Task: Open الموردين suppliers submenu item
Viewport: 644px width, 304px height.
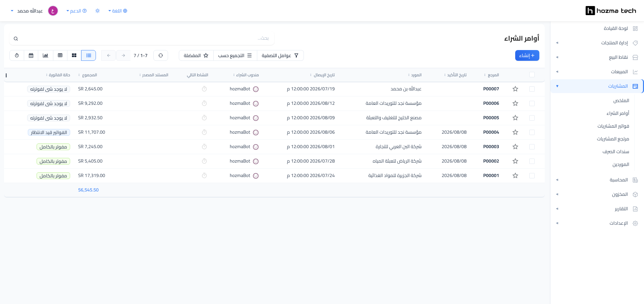Action: 621,164
